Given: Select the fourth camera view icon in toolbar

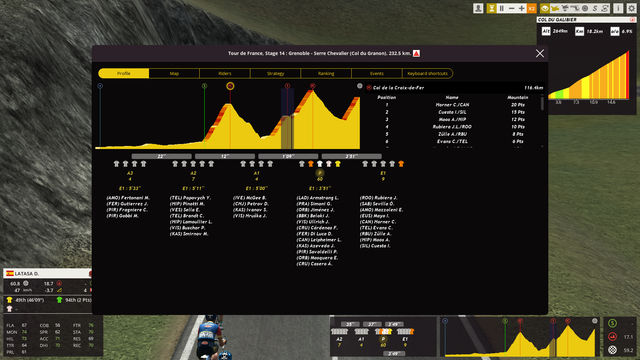Looking at the screenshot, I should pyautogui.click(x=575, y=8).
